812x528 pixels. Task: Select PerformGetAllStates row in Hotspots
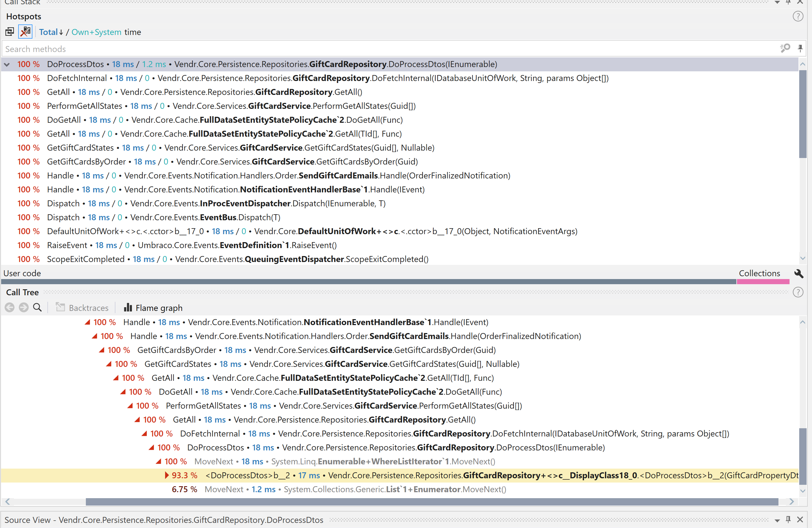pyautogui.click(x=399, y=106)
